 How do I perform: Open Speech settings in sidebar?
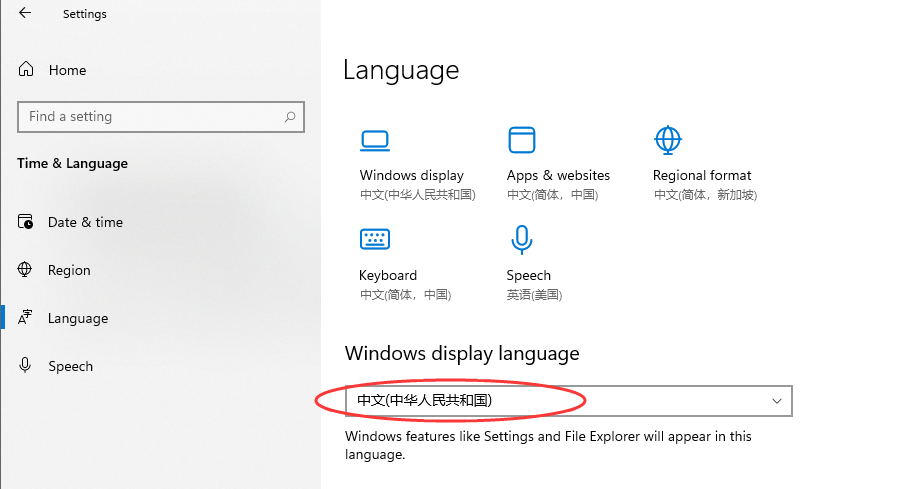(x=70, y=366)
